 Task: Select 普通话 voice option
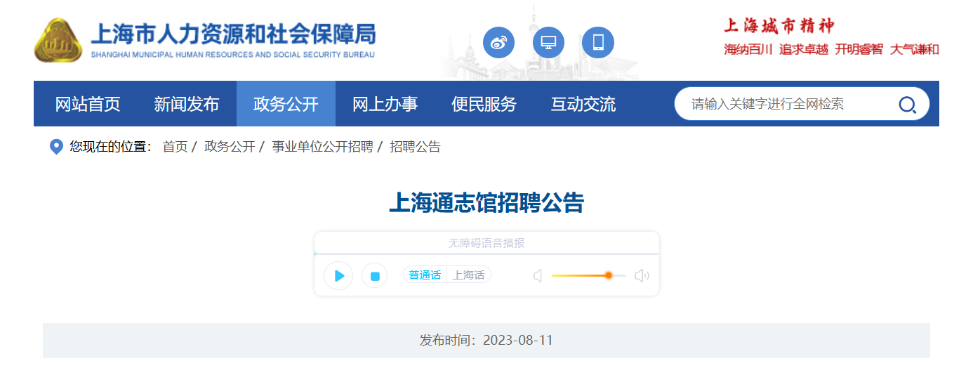click(425, 275)
